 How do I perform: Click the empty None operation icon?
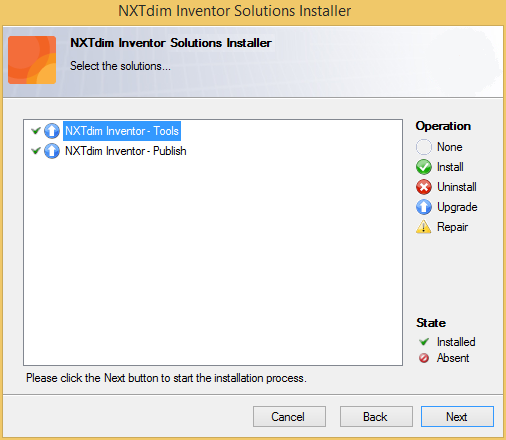(424, 147)
